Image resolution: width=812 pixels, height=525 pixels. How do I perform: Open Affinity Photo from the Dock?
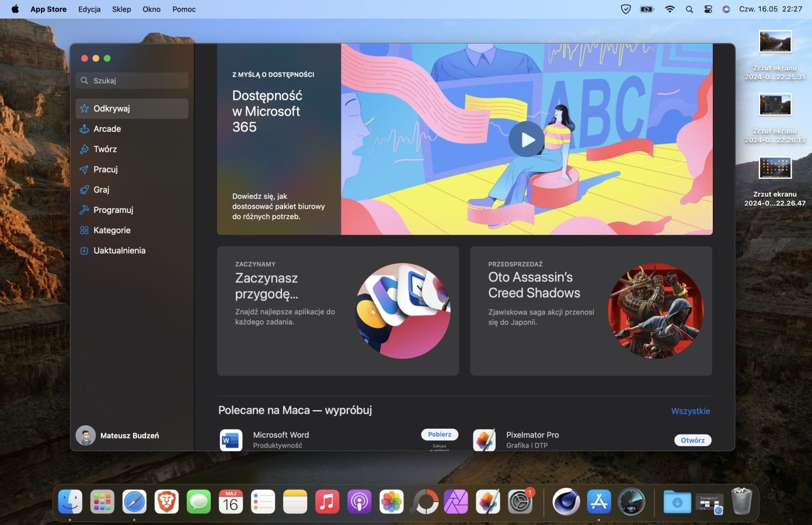pos(456,502)
